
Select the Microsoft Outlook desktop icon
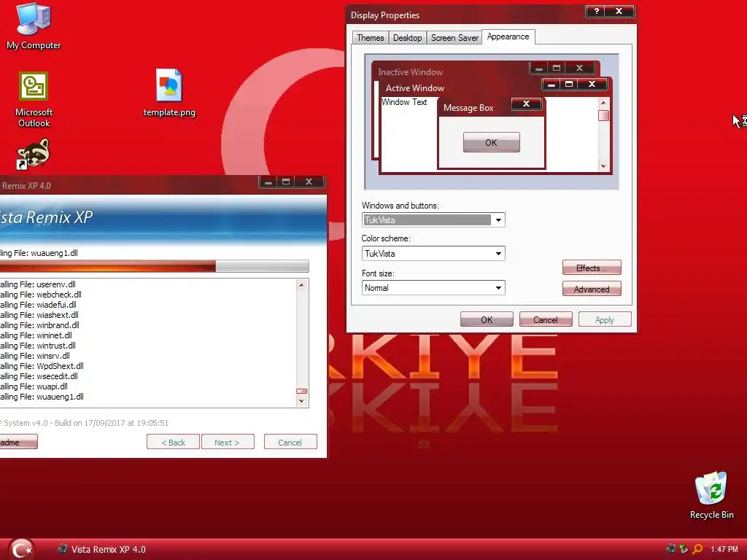point(34,99)
